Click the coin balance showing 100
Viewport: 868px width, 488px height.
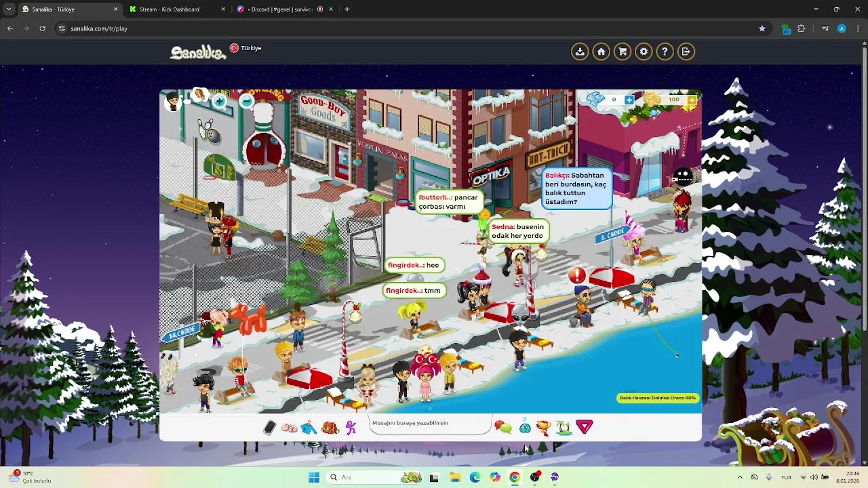(673, 100)
